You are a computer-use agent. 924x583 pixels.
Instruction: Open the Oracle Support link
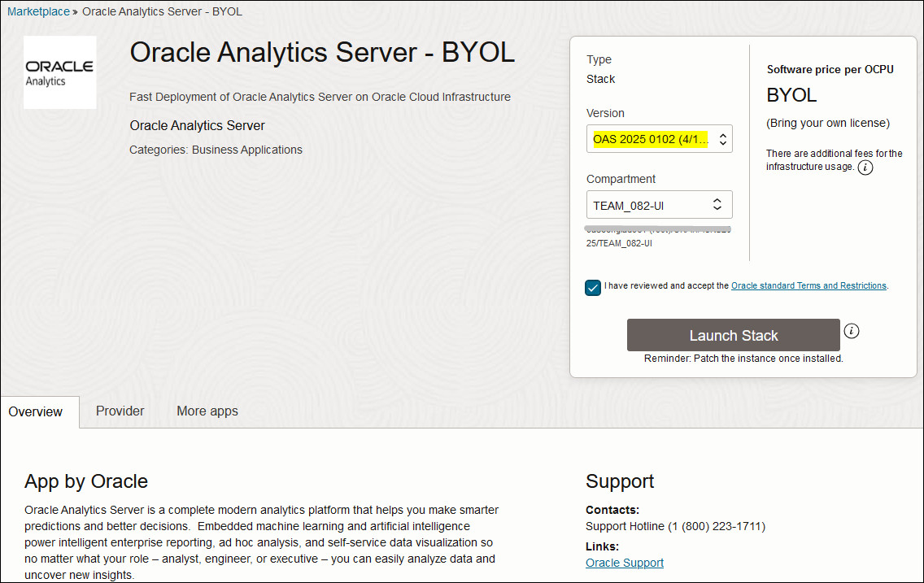[625, 563]
